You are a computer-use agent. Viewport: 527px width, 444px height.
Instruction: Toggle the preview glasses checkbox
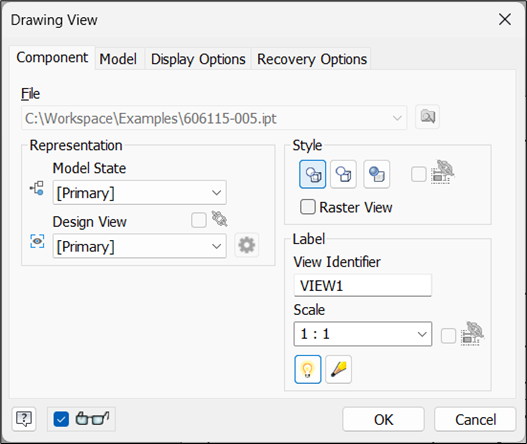[61, 419]
